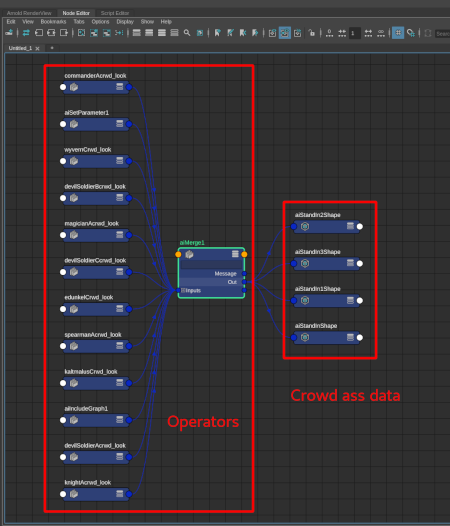
Task: Set all nodes to simple view mode
Action: click(137, 33)
